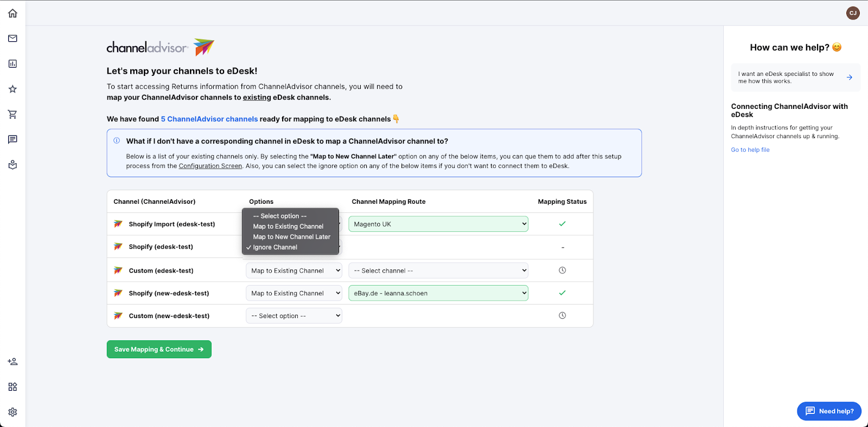Open the Feedback star icon

point(12,89)
